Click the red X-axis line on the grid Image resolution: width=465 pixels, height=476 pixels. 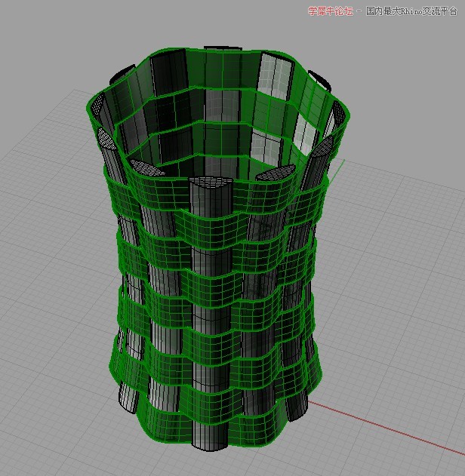[x=386, y=428]
